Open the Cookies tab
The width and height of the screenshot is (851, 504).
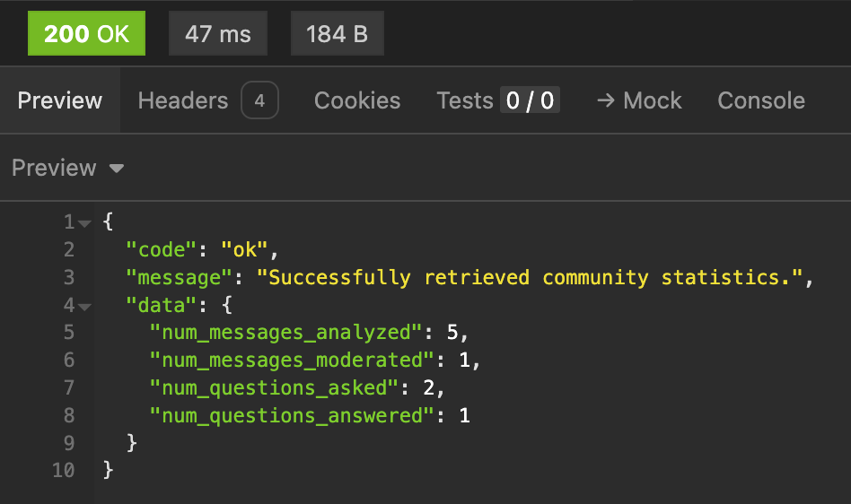click(357, 100)
